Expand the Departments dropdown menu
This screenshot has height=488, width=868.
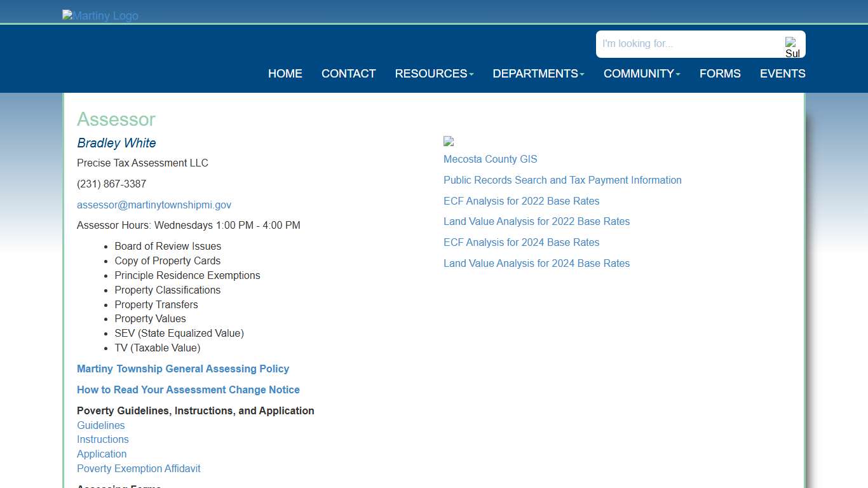tap(538, 74)
